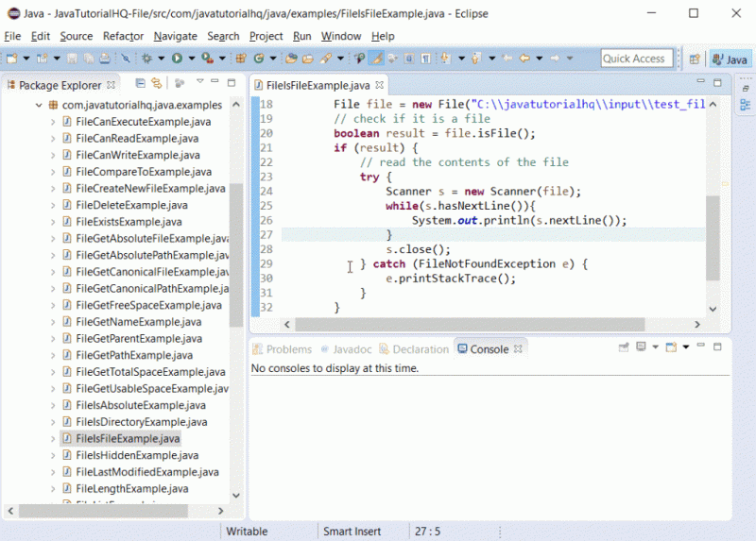The width and height of the screenshot is (756, 541).
Task: Open the External Tools dropdown arrow
Action: pos(222,59)
